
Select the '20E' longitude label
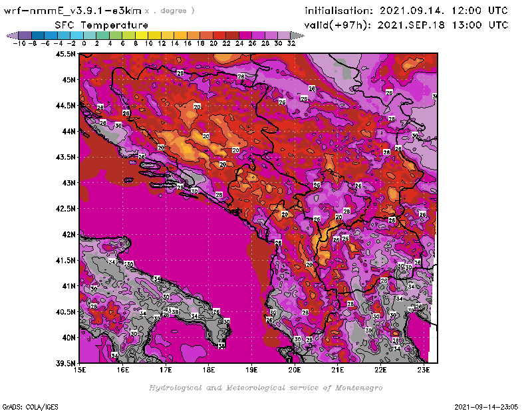pos(295,370)
